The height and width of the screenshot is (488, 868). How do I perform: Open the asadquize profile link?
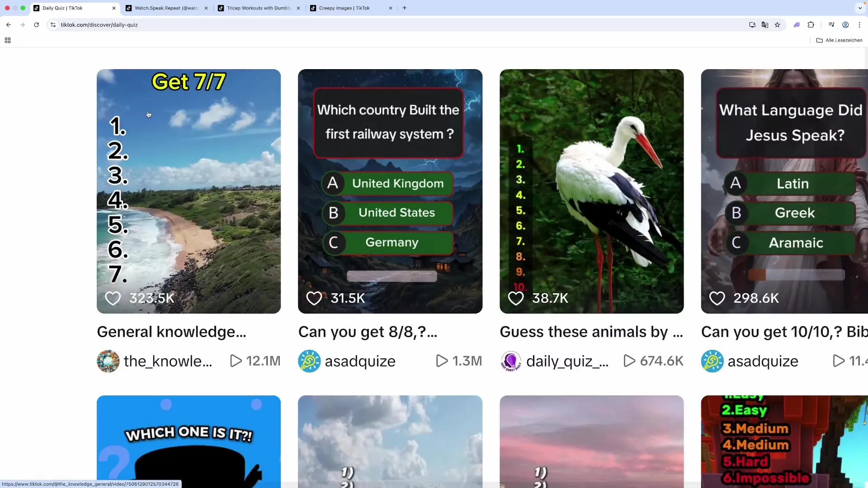pos(360,361)
